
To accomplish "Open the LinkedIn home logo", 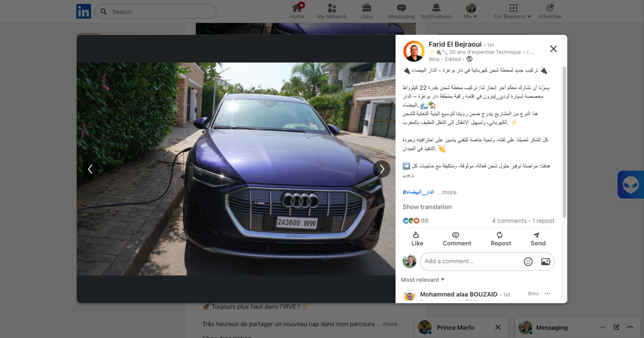I will click(x=84, y=11).
